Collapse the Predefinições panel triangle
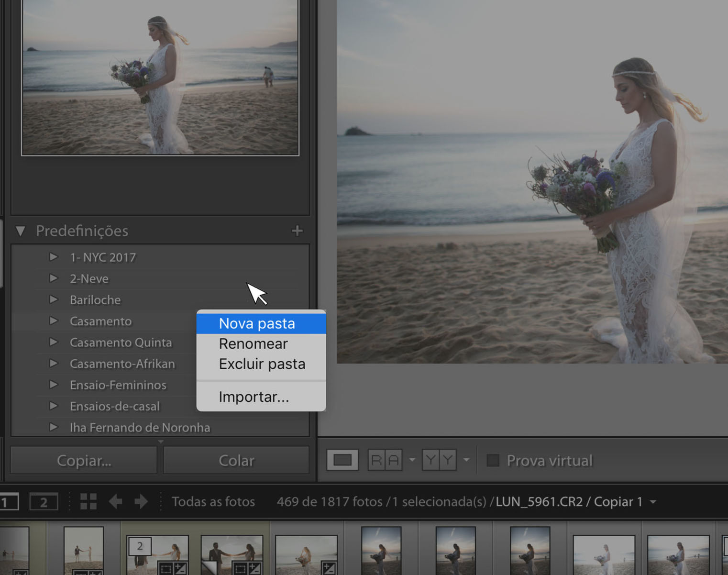Screen dimensions: 728x575 click(x=20, y=231)
